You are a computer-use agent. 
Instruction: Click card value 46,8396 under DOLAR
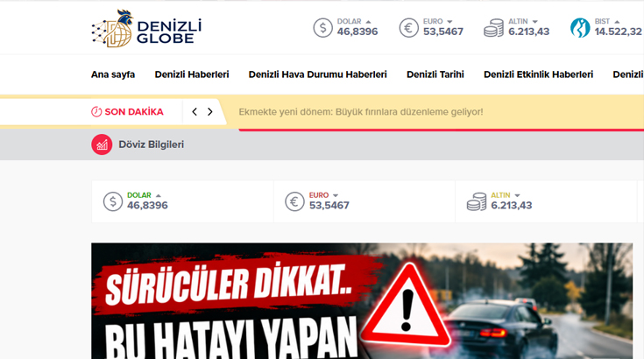point(147,205)
